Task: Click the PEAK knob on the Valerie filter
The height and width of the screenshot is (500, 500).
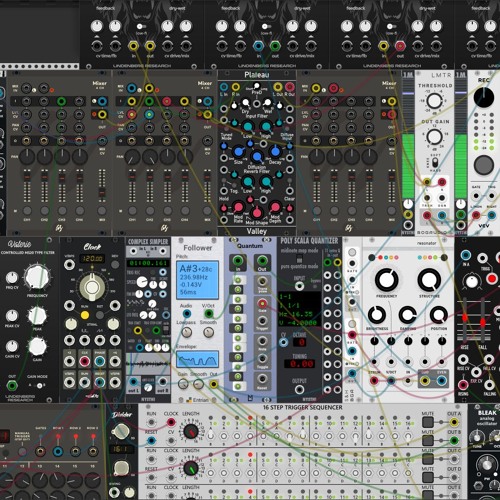Action: tap(37, 316)
